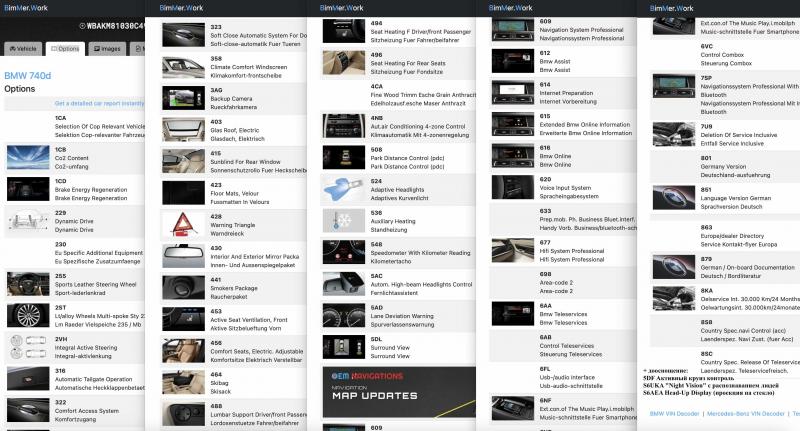The height and width of the screenshot is (431, 800).
Task: Click the 464 Skibag thumbnail
Action: pyautogui.click(x=184, y=383)
